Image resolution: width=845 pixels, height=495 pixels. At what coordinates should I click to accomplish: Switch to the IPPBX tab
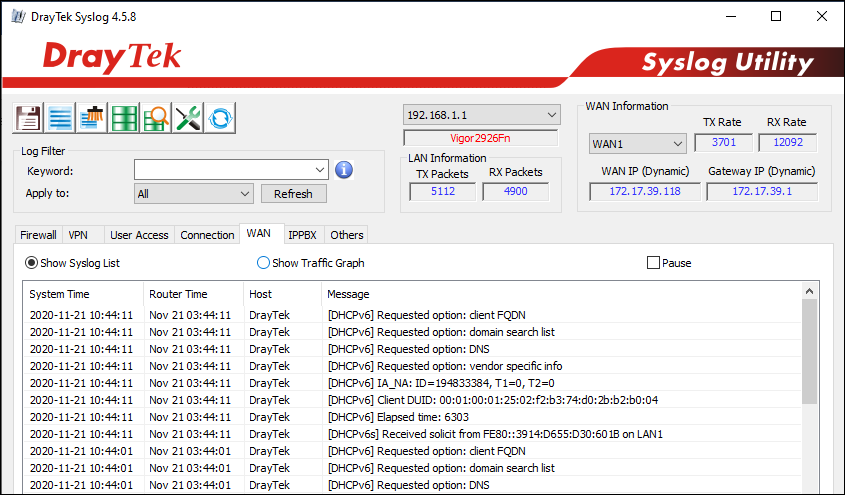pos(302,235)
